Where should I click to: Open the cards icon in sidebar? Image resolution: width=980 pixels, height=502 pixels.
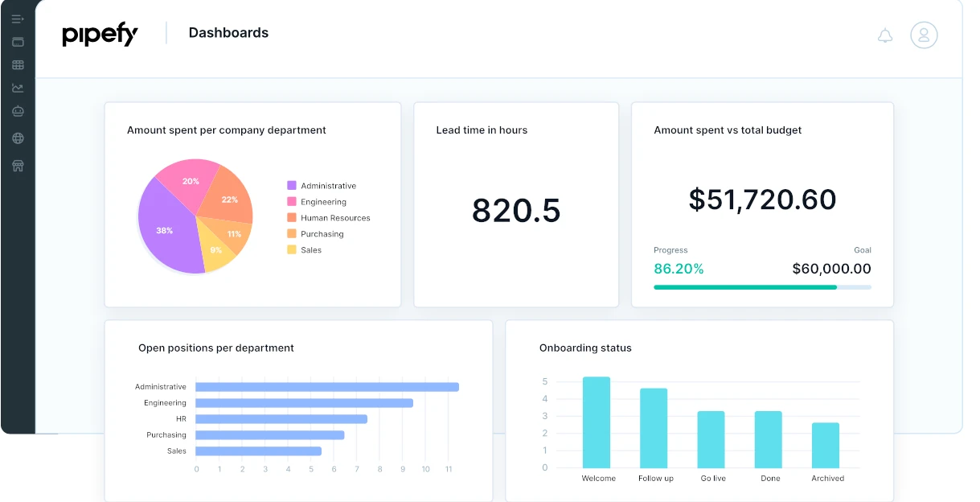point(18,42)
